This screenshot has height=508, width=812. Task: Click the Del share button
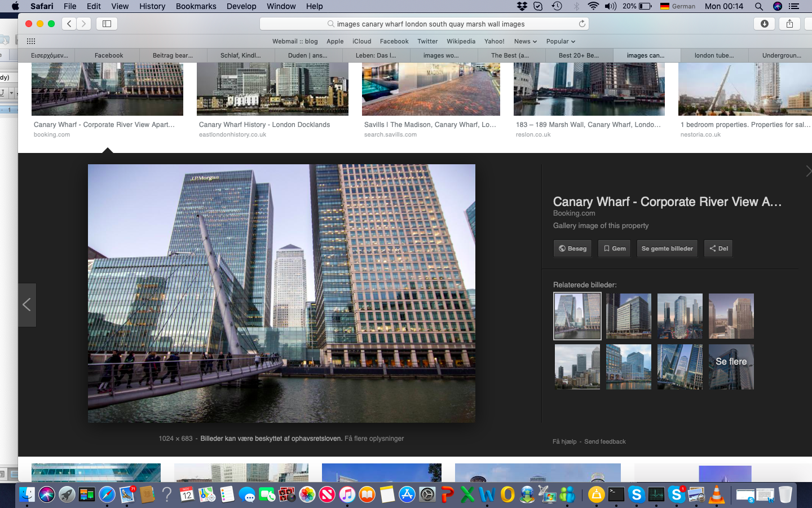click(718, 248)
